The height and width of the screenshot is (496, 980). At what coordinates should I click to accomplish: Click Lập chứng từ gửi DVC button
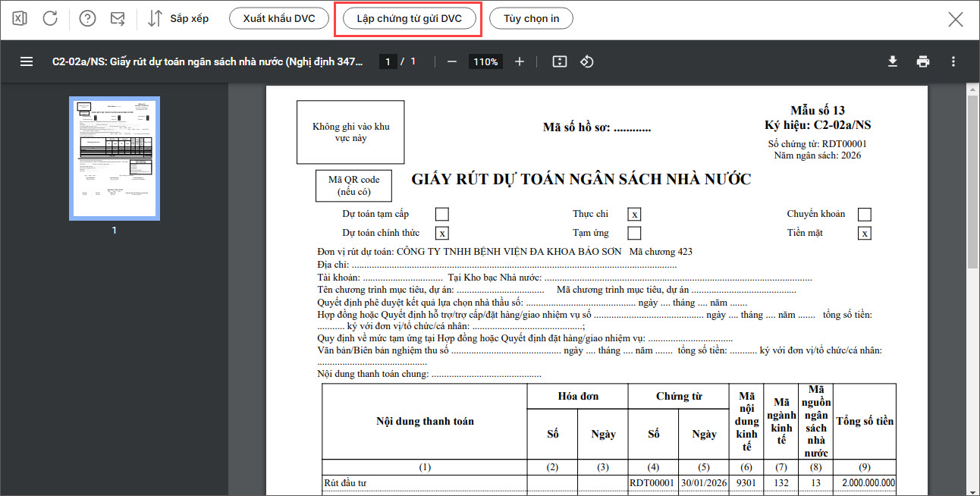409,18
